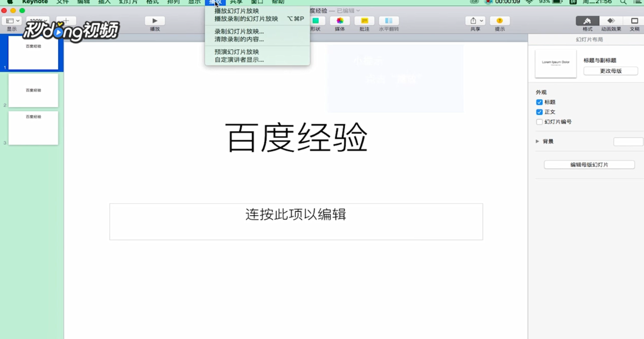Uncheck the 标题 (Title) checkbox
This screenshot has width=644, height=339.
[539, 102]
